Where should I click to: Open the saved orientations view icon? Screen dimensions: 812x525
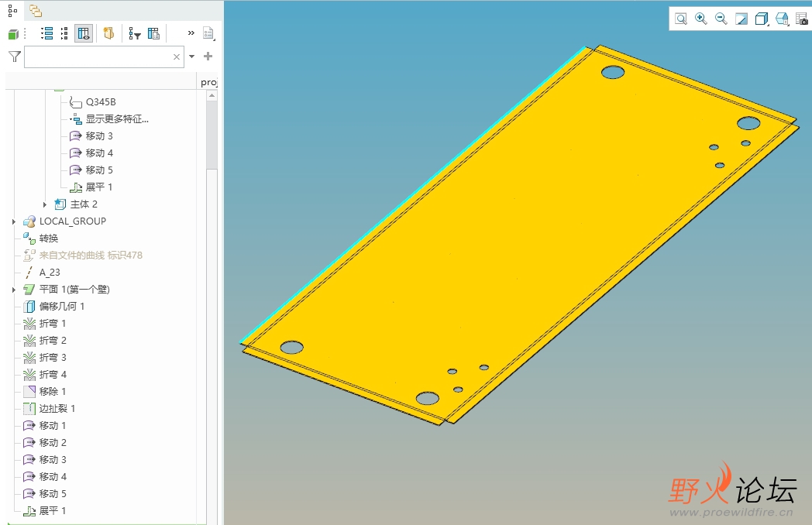pyautogui.click(x=782, y=19)
